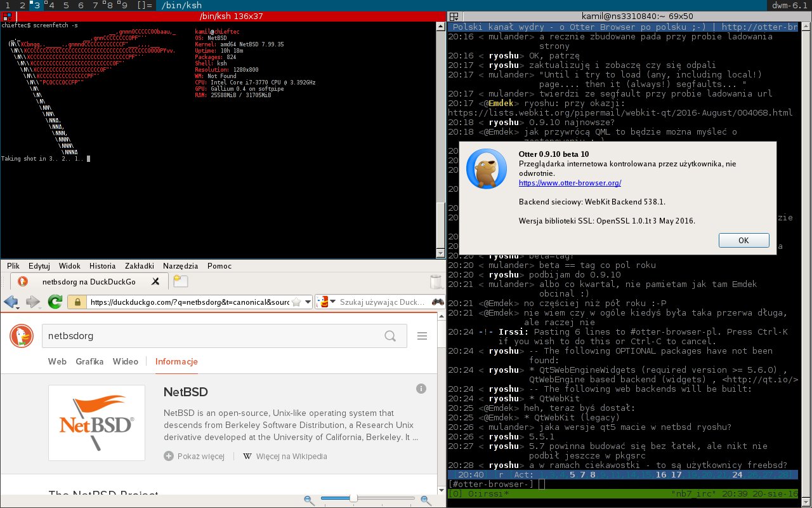Click the [#otter-browser-] input prompt

pyautogui.click(x=491, y=484)
